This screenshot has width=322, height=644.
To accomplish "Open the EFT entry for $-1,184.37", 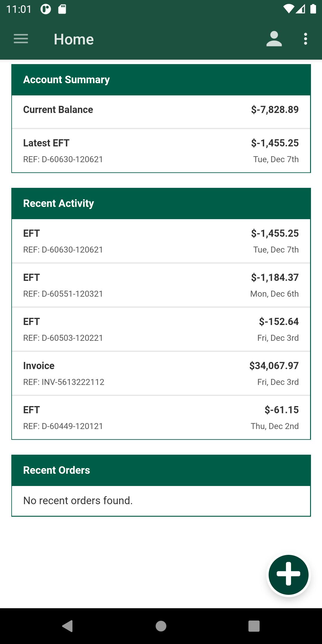I will click(161, 285).
